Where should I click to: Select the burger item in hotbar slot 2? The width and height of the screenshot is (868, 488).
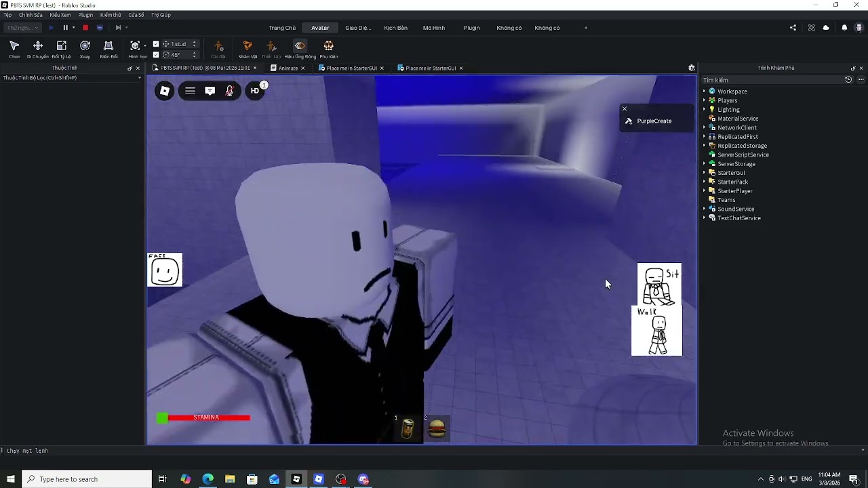pyautogui.click(x=437, y=428)
